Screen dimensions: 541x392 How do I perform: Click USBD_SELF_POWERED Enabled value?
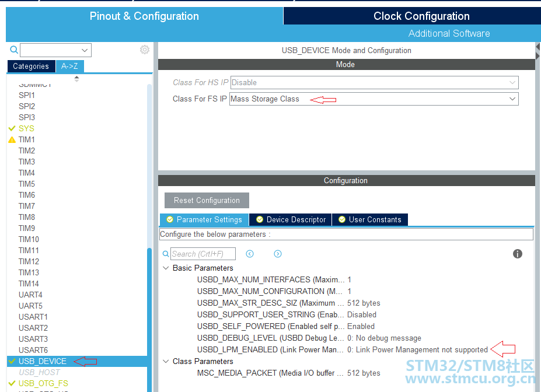click(361, 326)
